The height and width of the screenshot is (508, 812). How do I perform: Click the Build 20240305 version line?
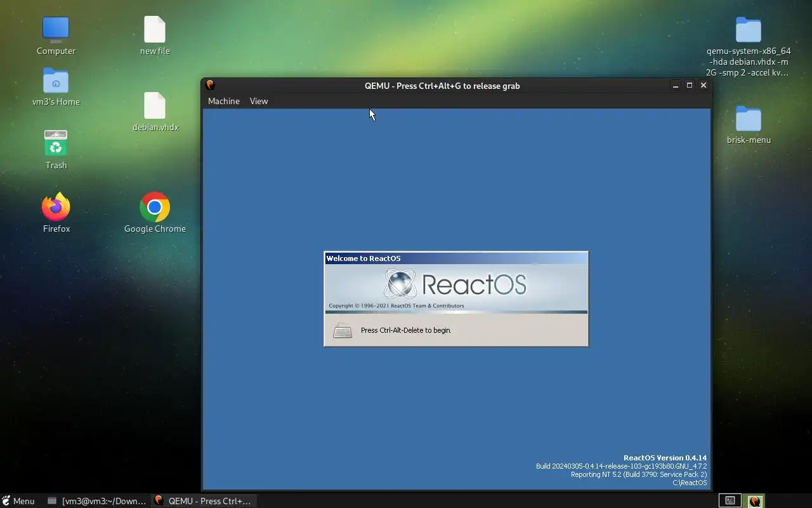coord(621,466)
